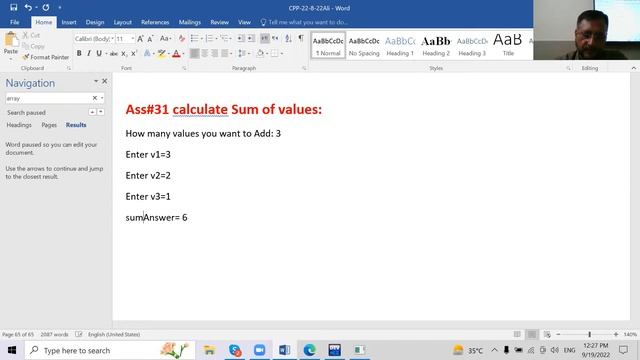Open the Layout ribbon tab
The height and width of the screenshot is (360, 640).
(x=122, y=22)
